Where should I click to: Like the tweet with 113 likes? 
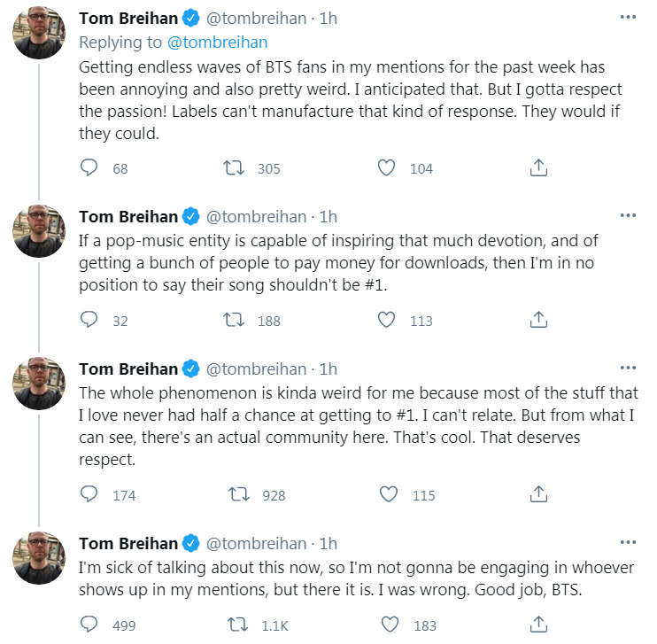coord(386,320)
